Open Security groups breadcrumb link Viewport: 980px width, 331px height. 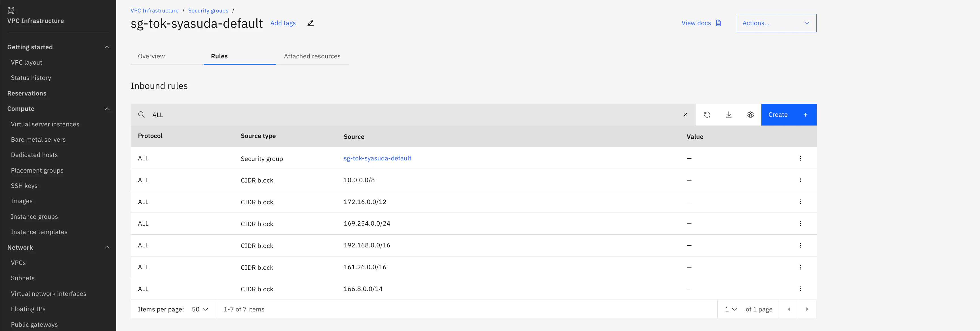[x=208, y=11]
